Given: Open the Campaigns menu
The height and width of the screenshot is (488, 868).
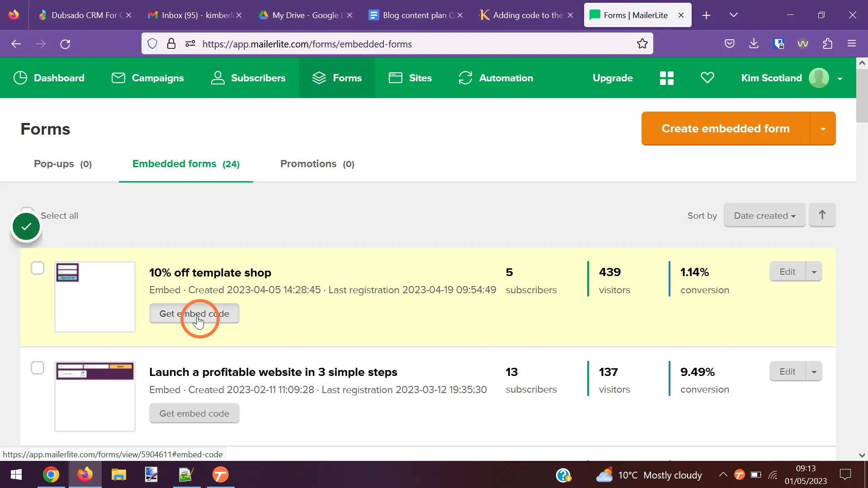Looking at the screenshot, I should coord(147,78).
